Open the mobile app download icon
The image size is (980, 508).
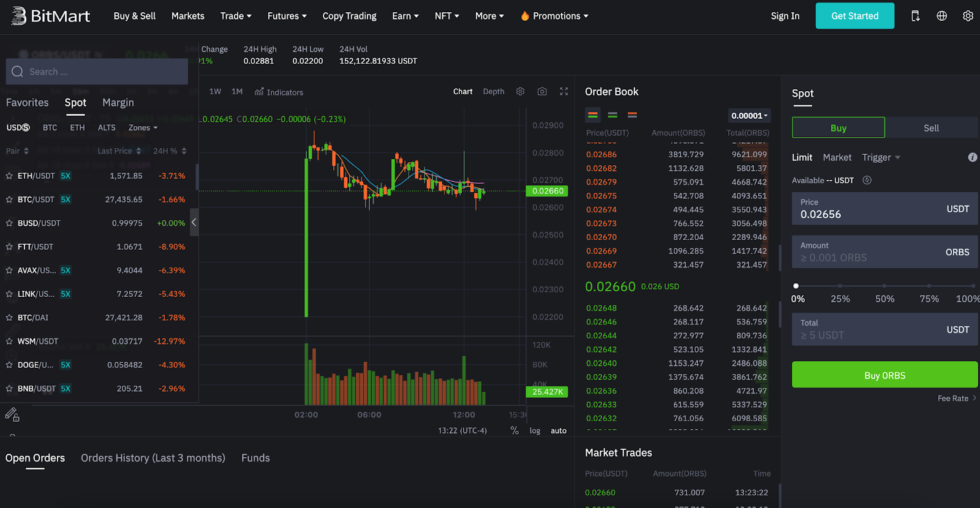916,16
